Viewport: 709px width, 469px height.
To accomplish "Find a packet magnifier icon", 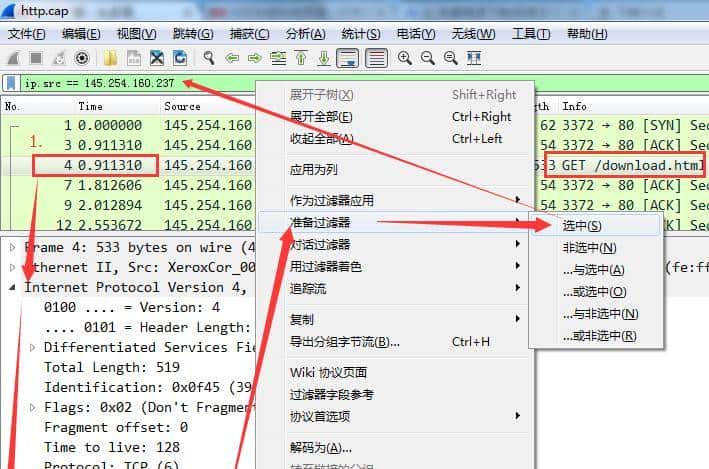I will click(208, 58).
